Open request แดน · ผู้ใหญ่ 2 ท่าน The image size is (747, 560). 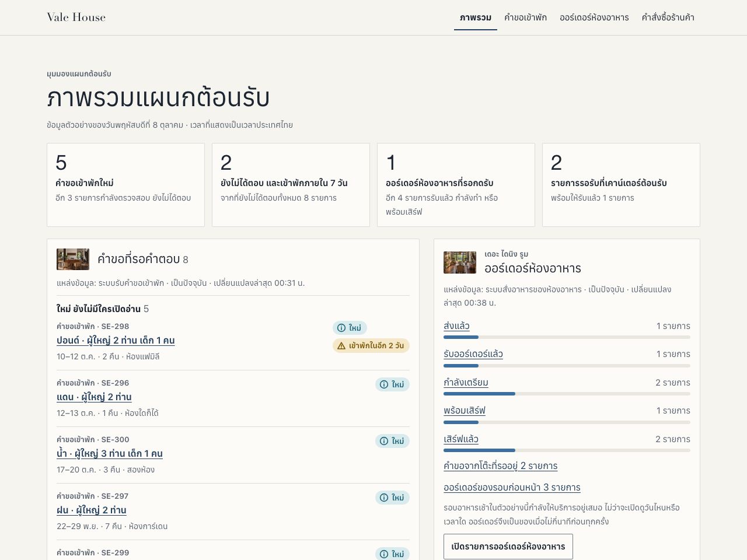point(94,397)
